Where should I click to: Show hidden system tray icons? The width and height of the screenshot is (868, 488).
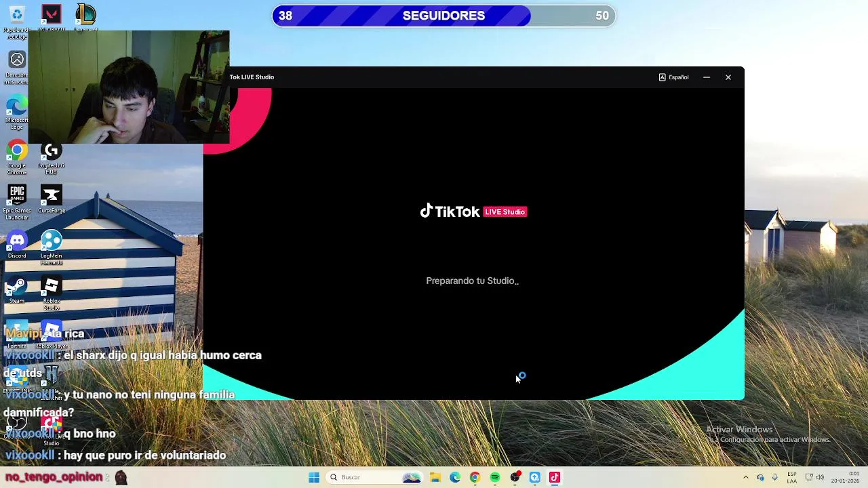pyautogui.click(x=745, y=477)
